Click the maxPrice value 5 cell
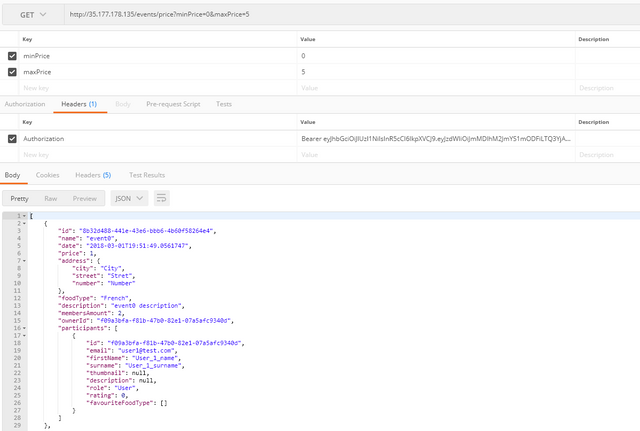 pyautogui.click(x=436, y=72)
